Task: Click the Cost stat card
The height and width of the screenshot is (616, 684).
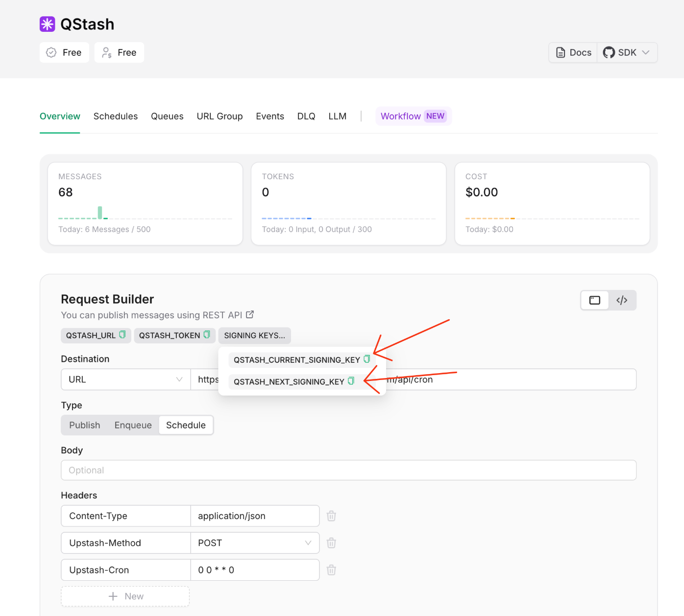Action: 552,204
